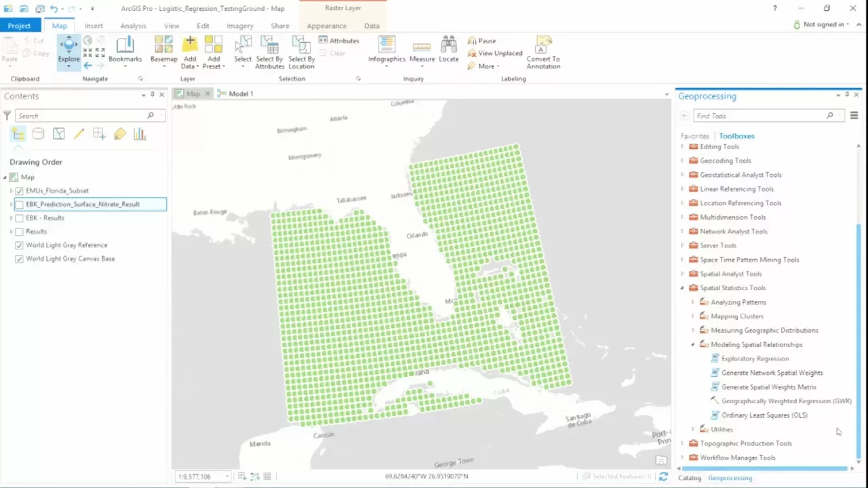Open the Attributes pane
Screen dimensions: 868x488
[338, 41]
